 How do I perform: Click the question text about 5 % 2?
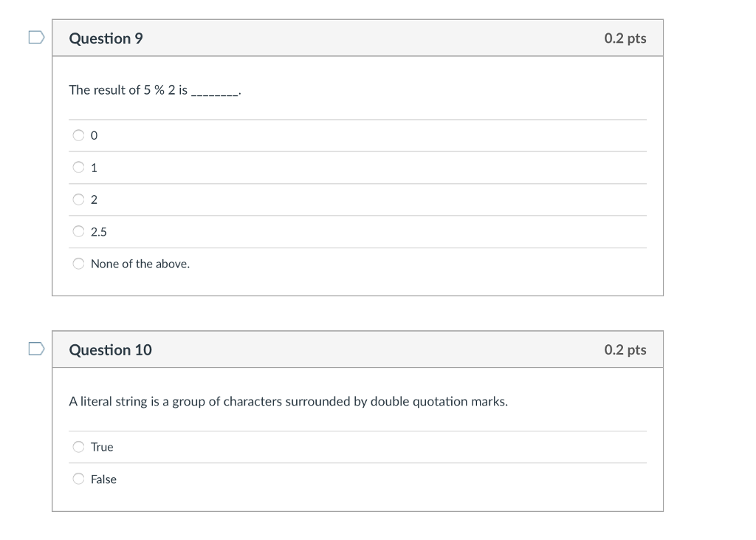pos(154,90)
